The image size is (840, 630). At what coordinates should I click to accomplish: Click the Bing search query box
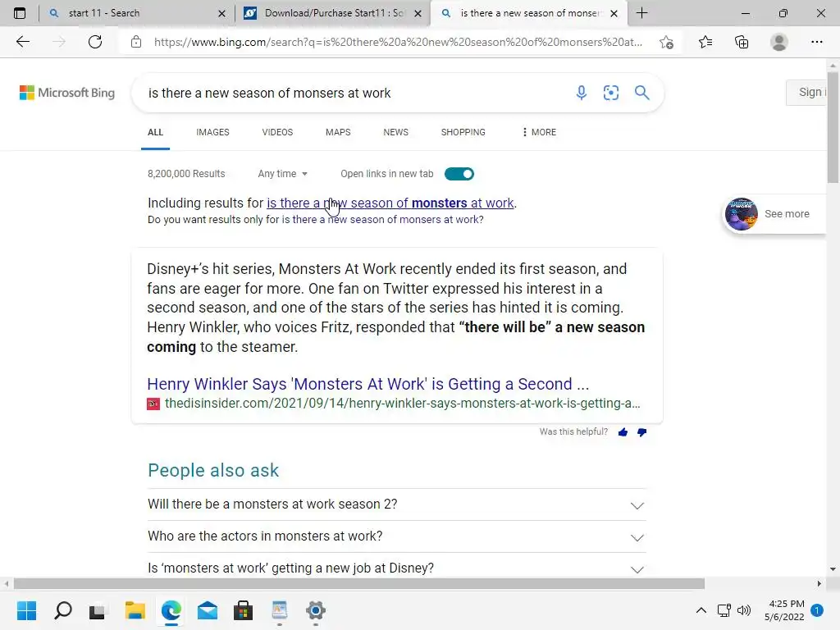coord(354,94)
